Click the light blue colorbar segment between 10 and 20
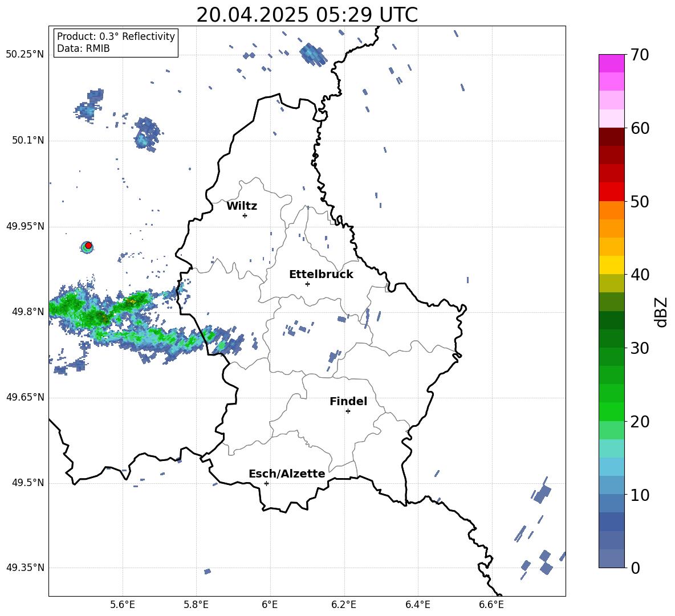The image size is (675, 616). tap(611, 467)
